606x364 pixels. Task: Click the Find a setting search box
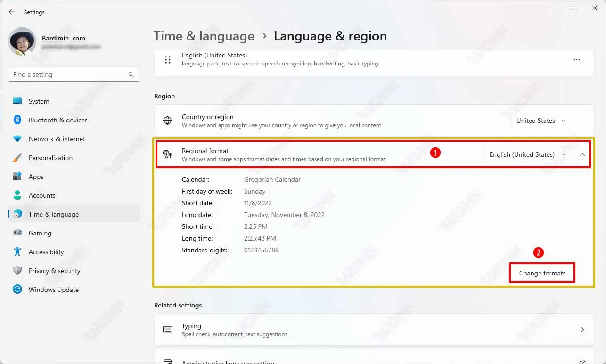coord(68,74)
